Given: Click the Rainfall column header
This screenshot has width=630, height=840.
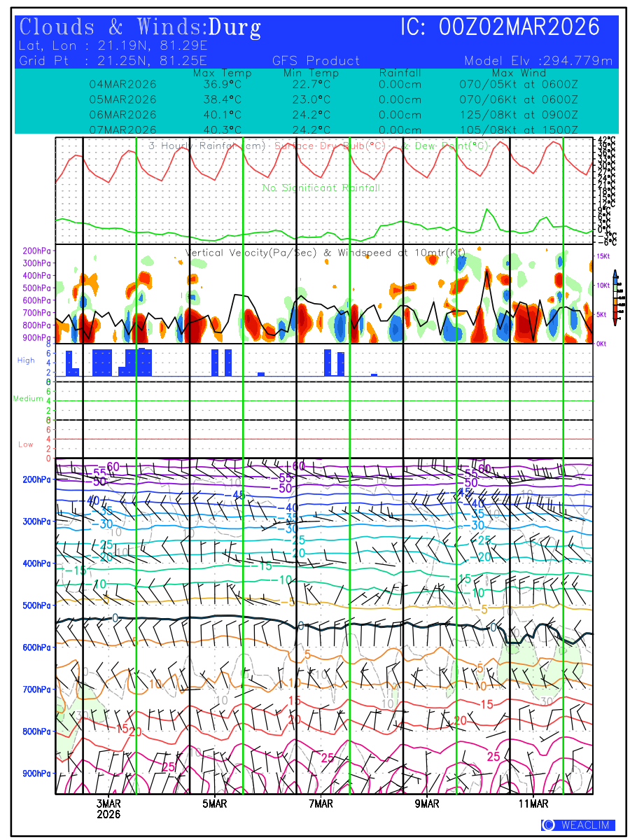Looking at the screenshot, I should click(x=400, y=73).
